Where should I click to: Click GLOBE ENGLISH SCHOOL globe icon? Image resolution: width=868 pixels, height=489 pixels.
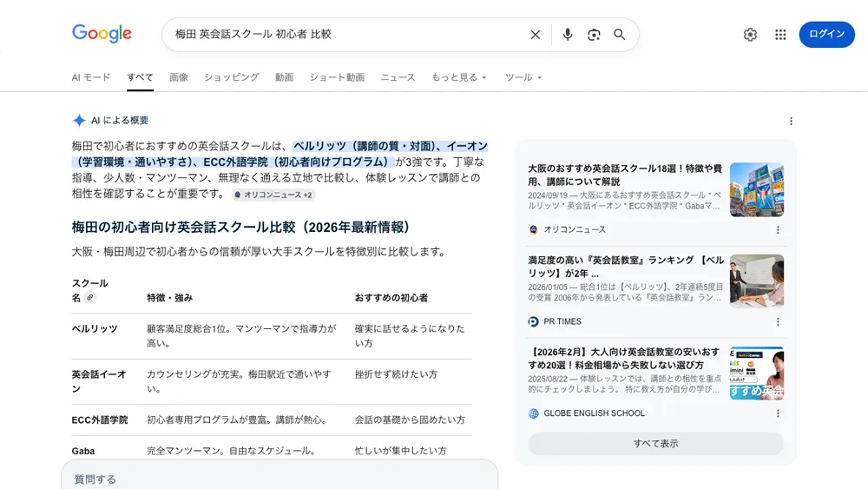533,413
